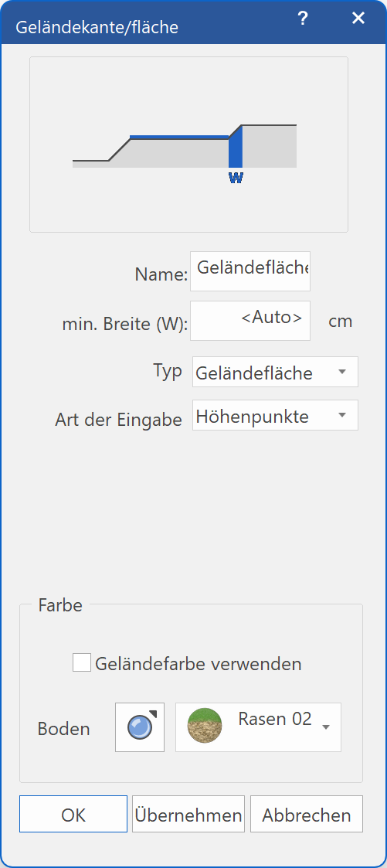Viewport: 387px width, 868px height.
Task: Click the min. Breite (W) field
Action: point(250,321)
